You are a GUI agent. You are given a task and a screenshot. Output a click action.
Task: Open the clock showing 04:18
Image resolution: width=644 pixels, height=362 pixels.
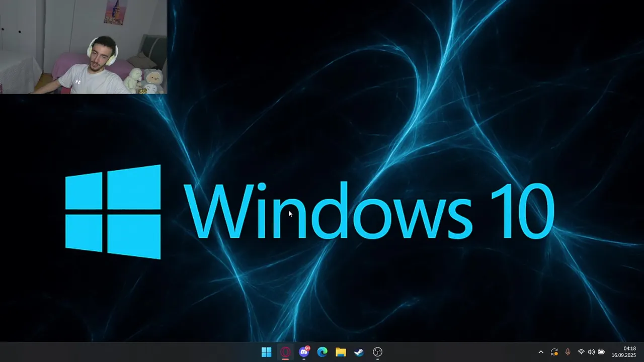[x=624, y=352]
